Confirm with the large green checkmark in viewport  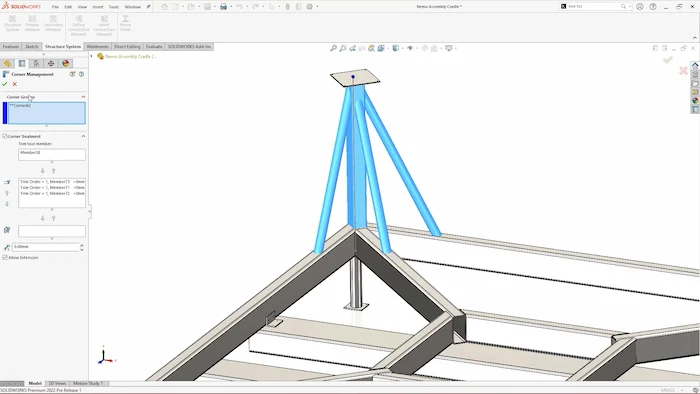pos(668,60)
